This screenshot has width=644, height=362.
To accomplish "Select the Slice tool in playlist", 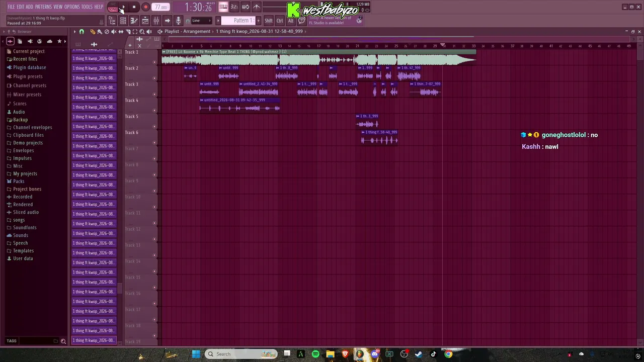I will tap(128, 32).
